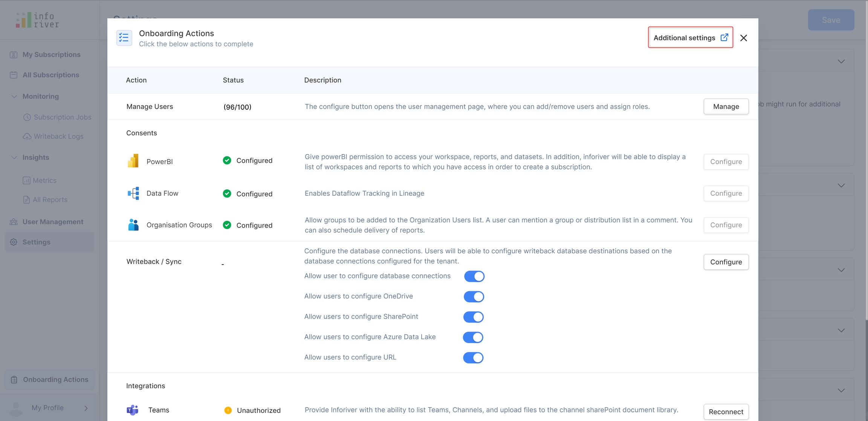Expand My Profile chevron arrow

86,408
